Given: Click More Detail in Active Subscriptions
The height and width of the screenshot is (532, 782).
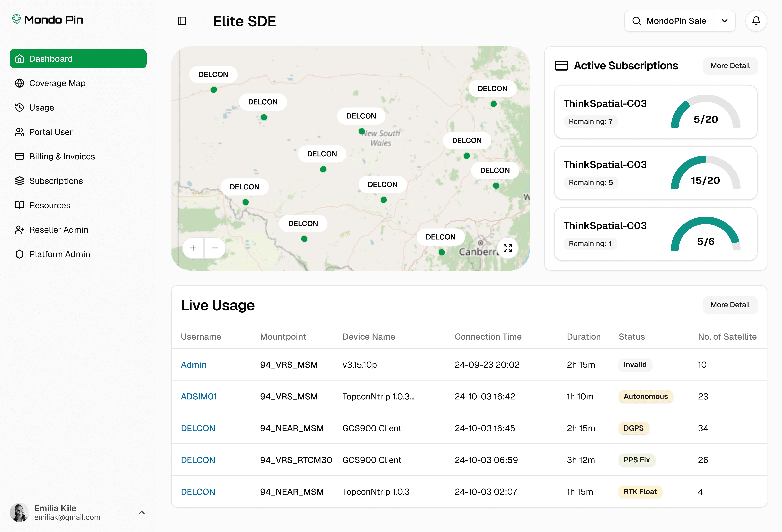Looking at the screenshot, I should [730, 66].
